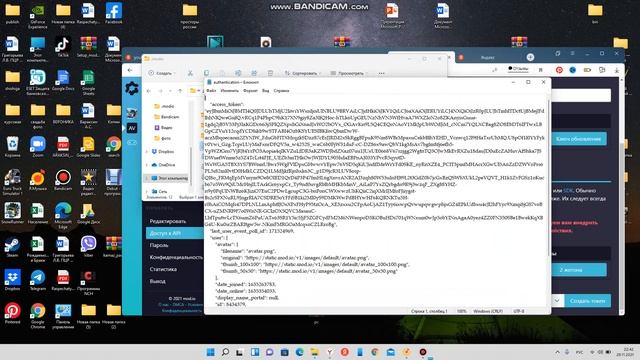Click the Delete trash icon in File Explorer
The height and width of the screenshot is (360, 640).
click(270, 73)
